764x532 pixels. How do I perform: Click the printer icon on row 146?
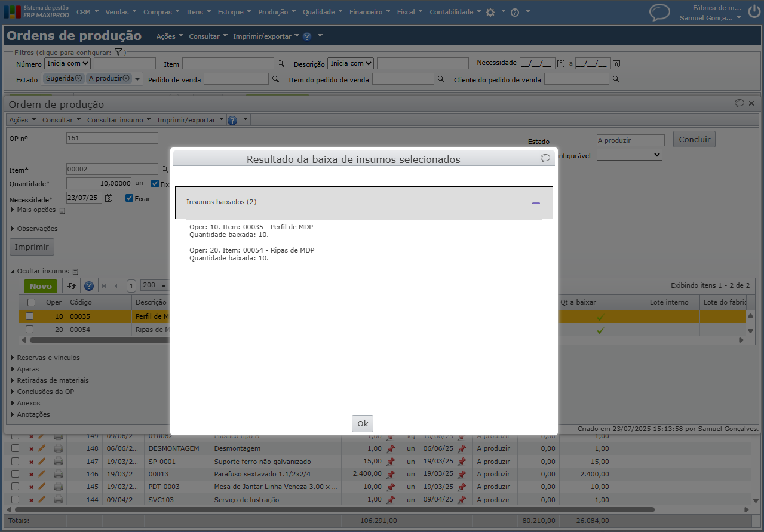click(x=58, y=474)
